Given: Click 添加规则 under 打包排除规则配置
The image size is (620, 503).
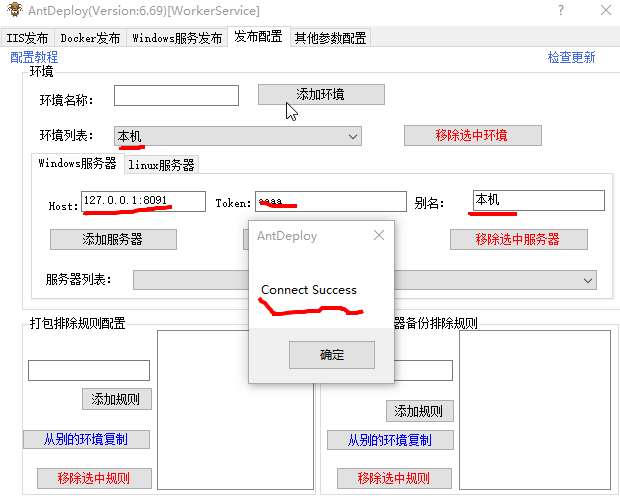Looking at the screenshot, I should 117,399.
